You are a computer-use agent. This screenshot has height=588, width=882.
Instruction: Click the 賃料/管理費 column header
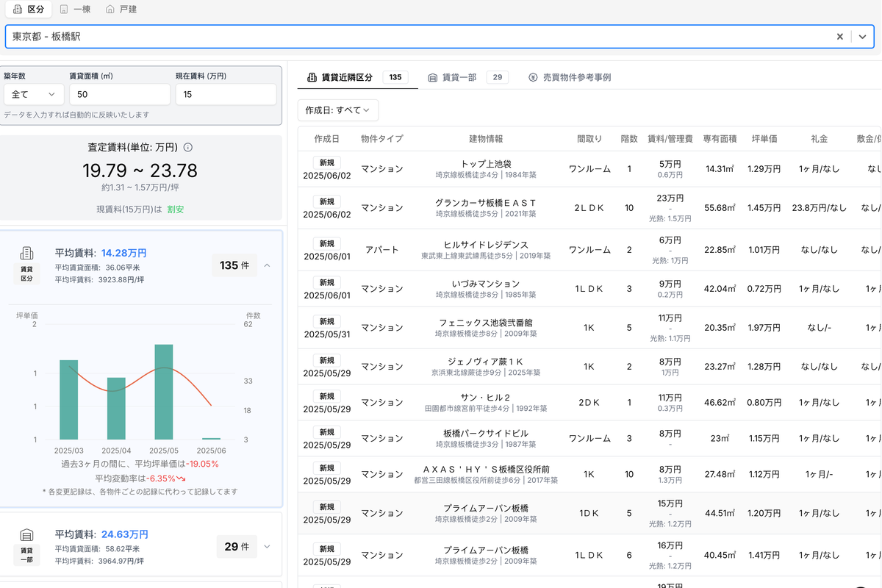tap(670, 139)
